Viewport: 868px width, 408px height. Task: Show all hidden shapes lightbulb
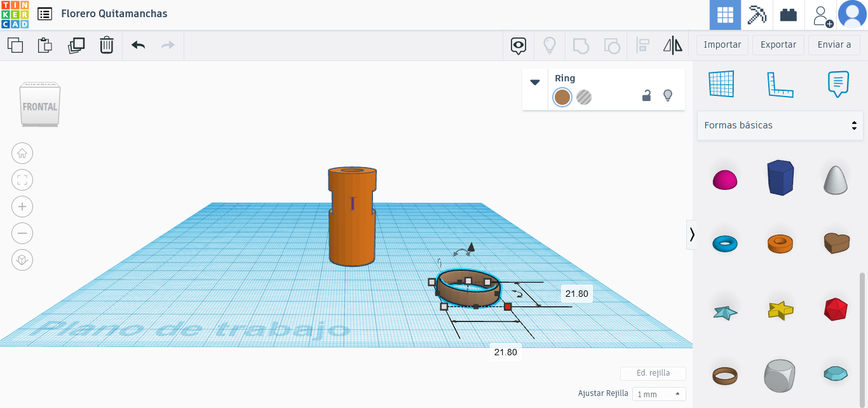coord(549,45)
